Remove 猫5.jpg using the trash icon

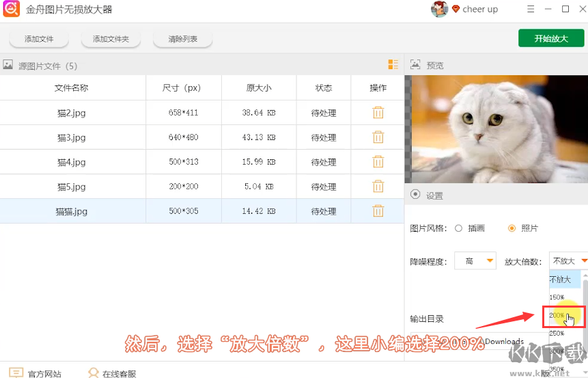click(x=378, y=187)
